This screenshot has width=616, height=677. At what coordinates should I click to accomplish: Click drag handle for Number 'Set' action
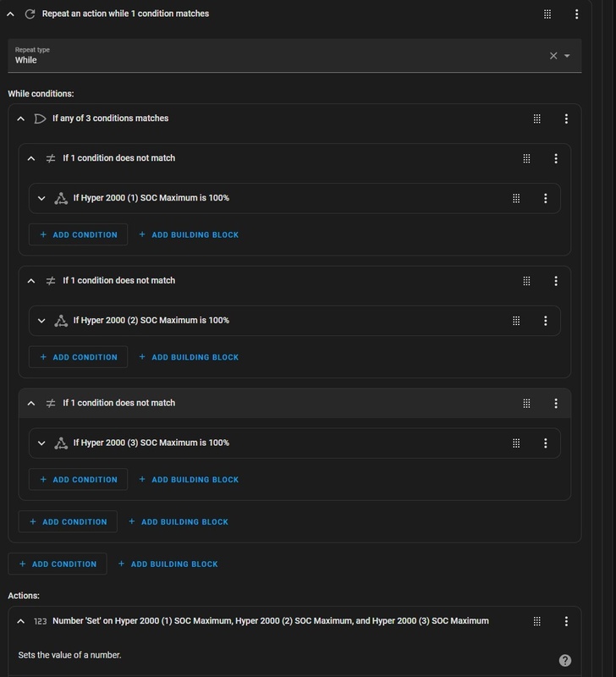[x=537, y=621]
